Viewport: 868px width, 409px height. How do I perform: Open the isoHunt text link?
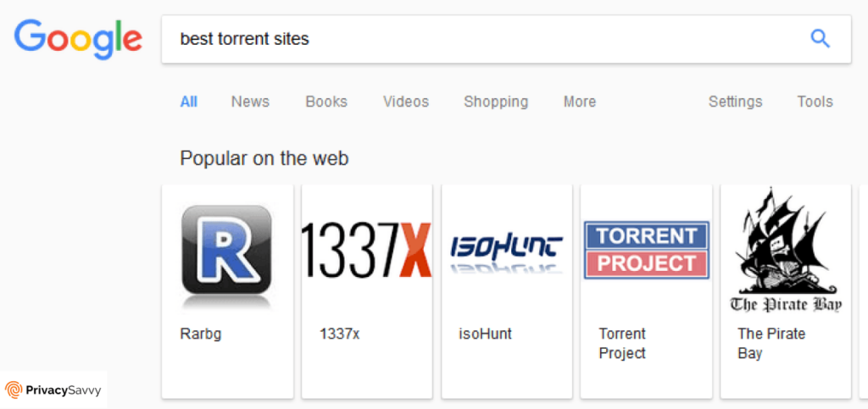(x=486, y=334)
